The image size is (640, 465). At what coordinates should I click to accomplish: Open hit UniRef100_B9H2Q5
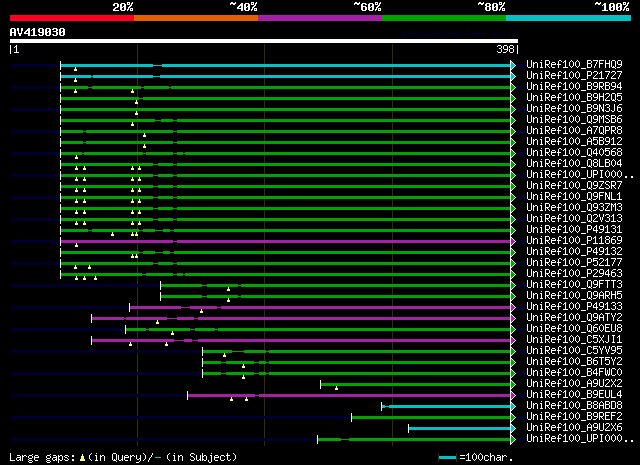click(574, 98)
